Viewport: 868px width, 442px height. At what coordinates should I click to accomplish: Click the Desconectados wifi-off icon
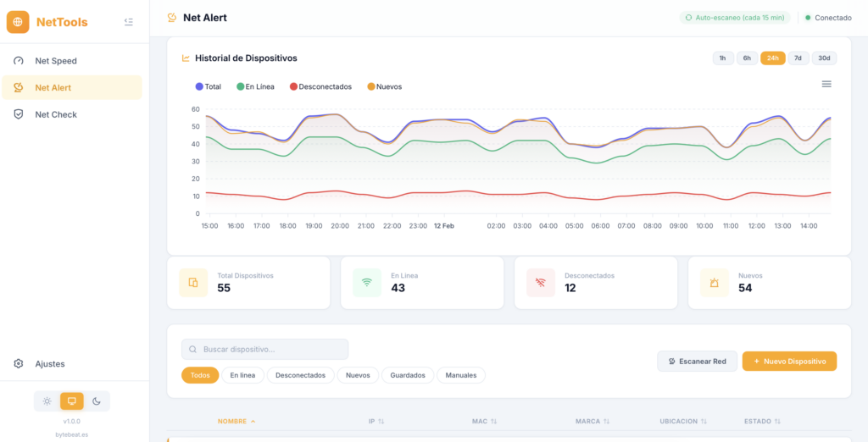coord(541,283)
